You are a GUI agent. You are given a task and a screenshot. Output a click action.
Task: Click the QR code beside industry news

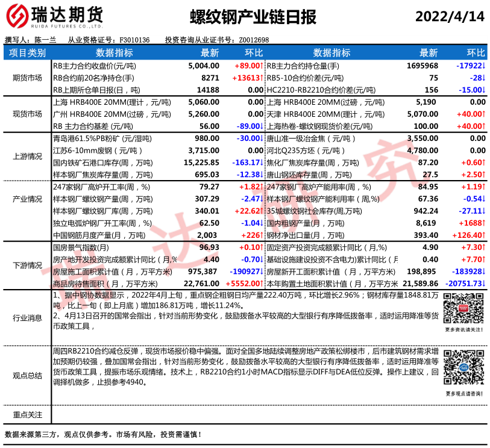coord(463,308)
